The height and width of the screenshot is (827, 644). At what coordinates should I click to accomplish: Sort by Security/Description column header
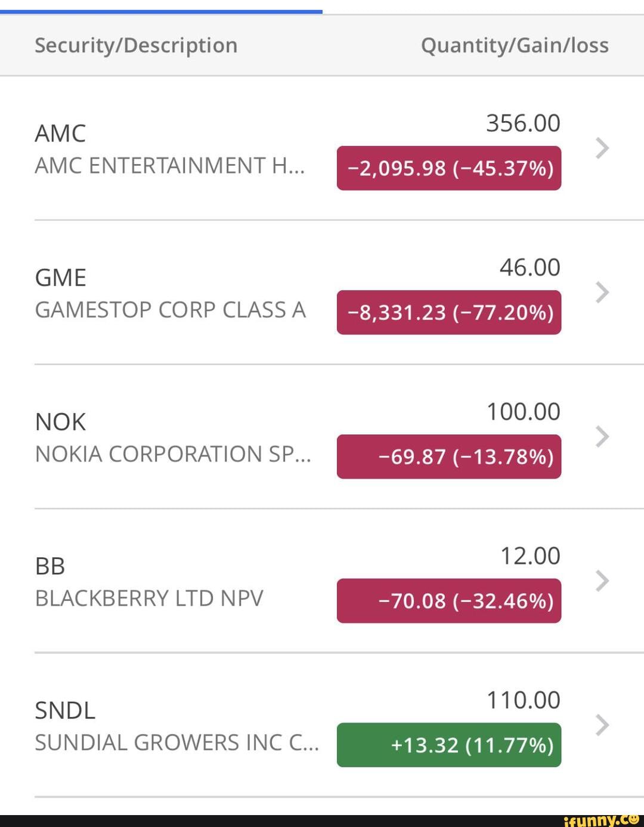(136, 45)
